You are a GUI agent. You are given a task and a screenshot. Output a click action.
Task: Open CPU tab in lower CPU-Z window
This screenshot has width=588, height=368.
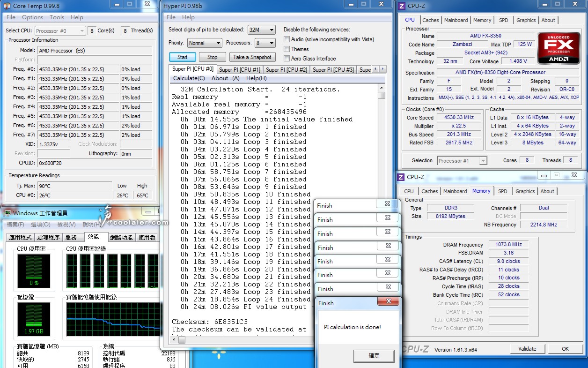pyautogui.click(x=409, y=191)
